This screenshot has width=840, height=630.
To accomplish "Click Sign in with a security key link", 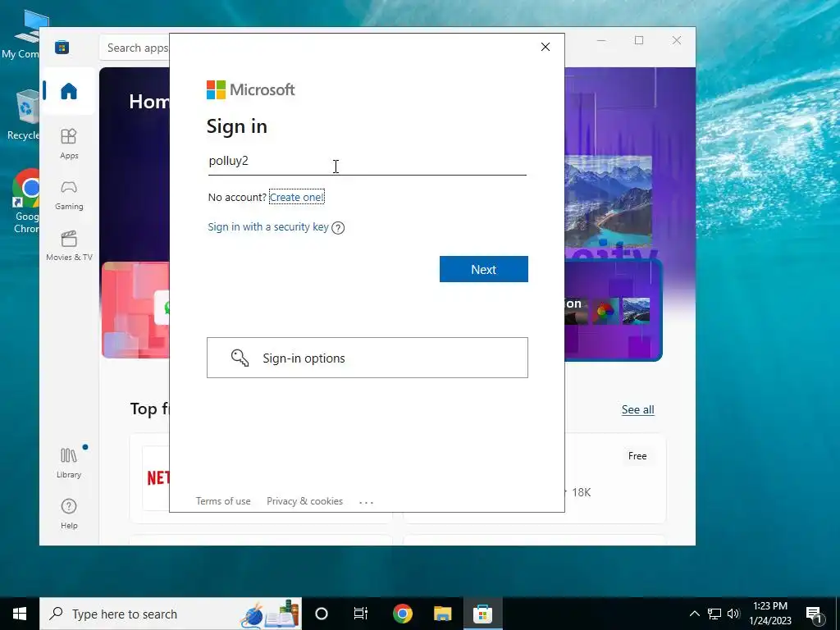I will click(x=268, y=226).
